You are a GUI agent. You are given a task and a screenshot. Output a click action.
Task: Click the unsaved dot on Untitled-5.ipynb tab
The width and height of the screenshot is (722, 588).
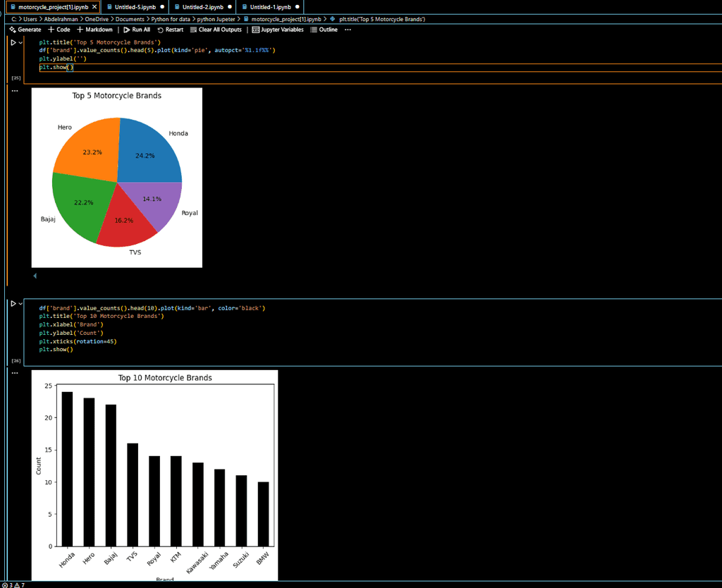[162, 7]
